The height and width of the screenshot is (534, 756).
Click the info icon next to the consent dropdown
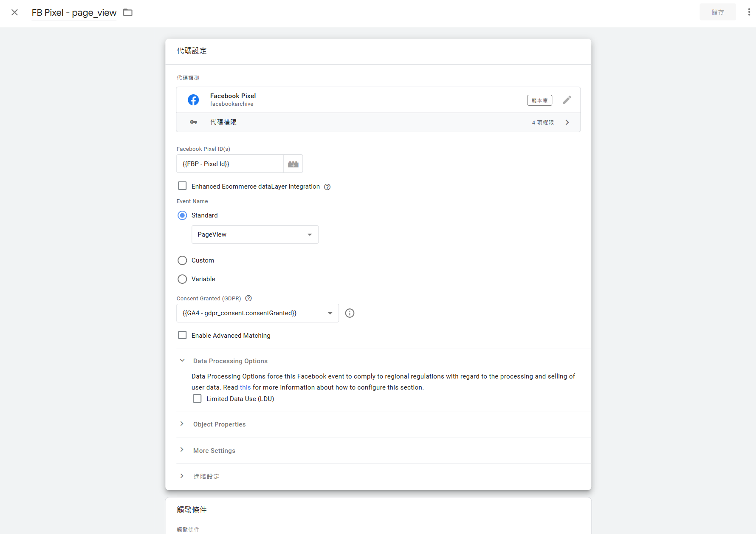coord(350,313)
